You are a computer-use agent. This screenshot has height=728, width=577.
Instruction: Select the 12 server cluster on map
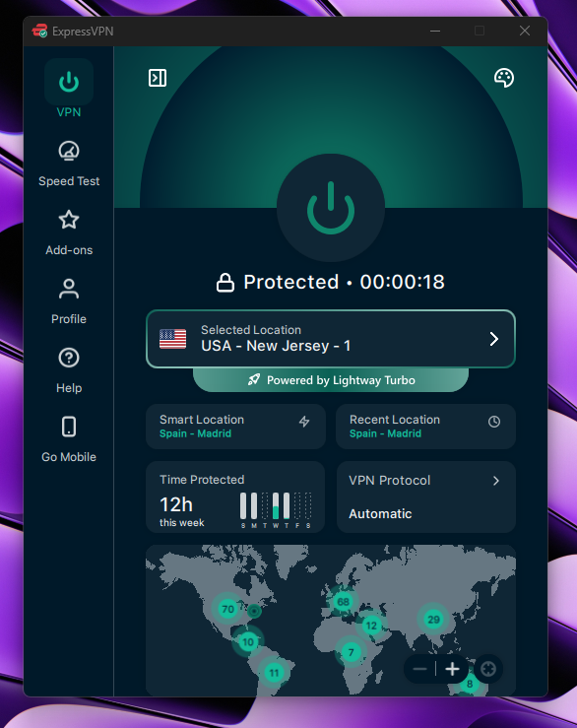tap(371, 626)
